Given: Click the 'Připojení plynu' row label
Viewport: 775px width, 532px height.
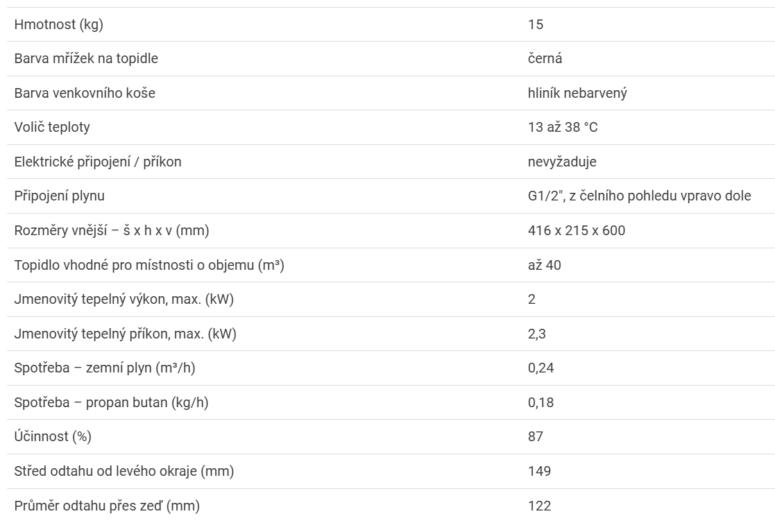Looking at the screenshot, I should point(60,196).
